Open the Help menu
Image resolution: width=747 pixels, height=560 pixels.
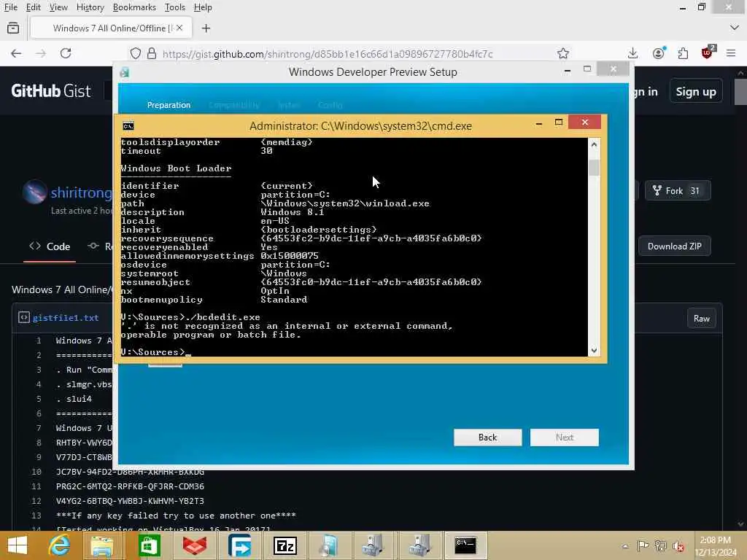click(x=203, y=7)
